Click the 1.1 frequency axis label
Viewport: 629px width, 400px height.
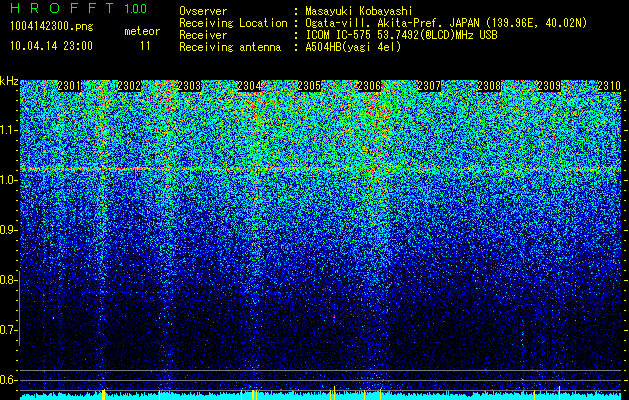click(8, 130)
